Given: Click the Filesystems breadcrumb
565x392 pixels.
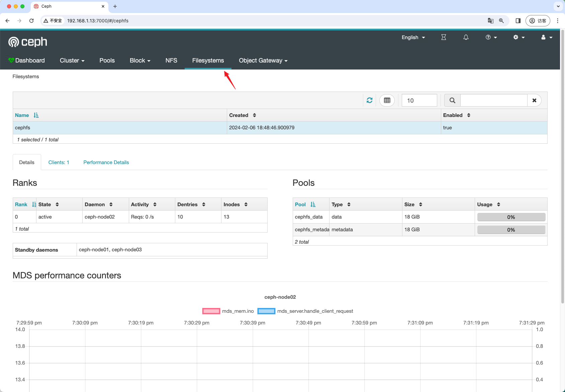Looking at the screenshot, I should click(x=26, y=77).
